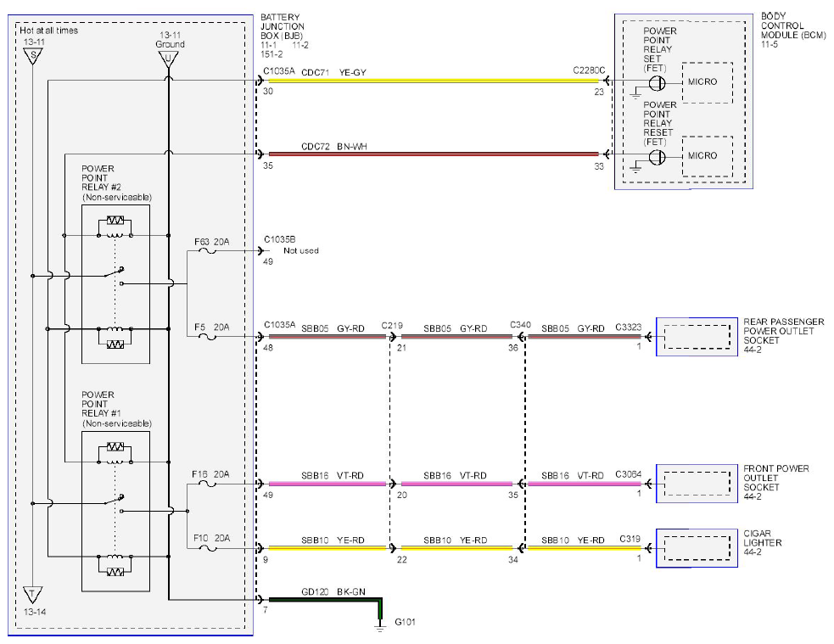Screen dimensions: 834x644
Task: Click the U ground triangle symbol
Action: coord(169,59)
